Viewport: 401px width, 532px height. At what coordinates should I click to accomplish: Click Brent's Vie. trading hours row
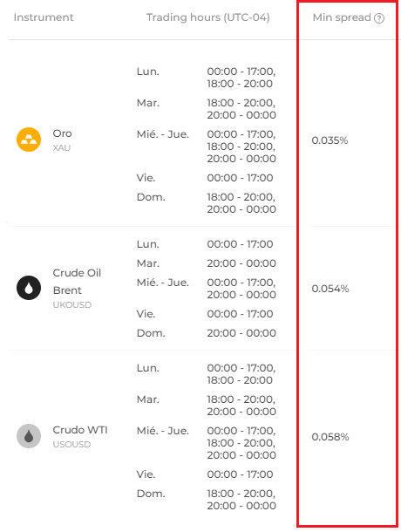tap(205, 314)
